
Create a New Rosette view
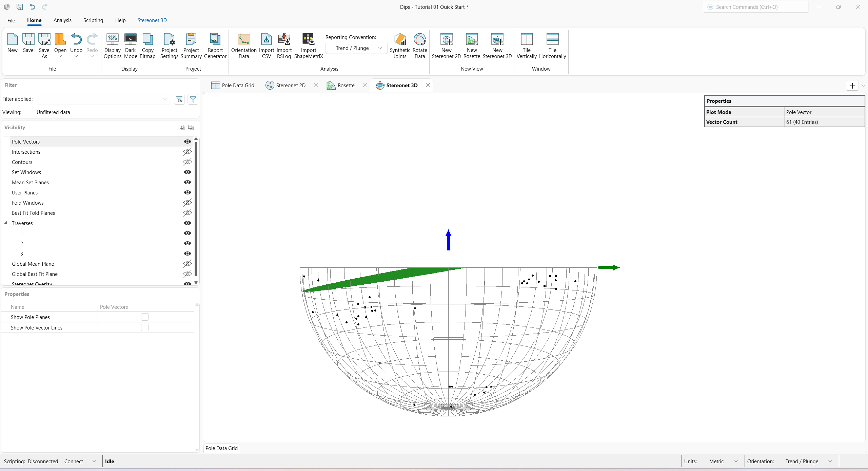coord(472,46)
